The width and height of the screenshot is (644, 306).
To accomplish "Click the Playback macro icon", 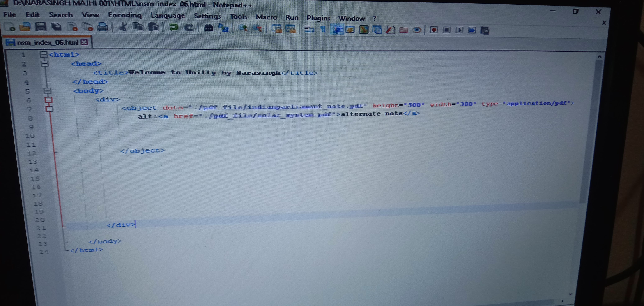I will [x=459, y=30].
